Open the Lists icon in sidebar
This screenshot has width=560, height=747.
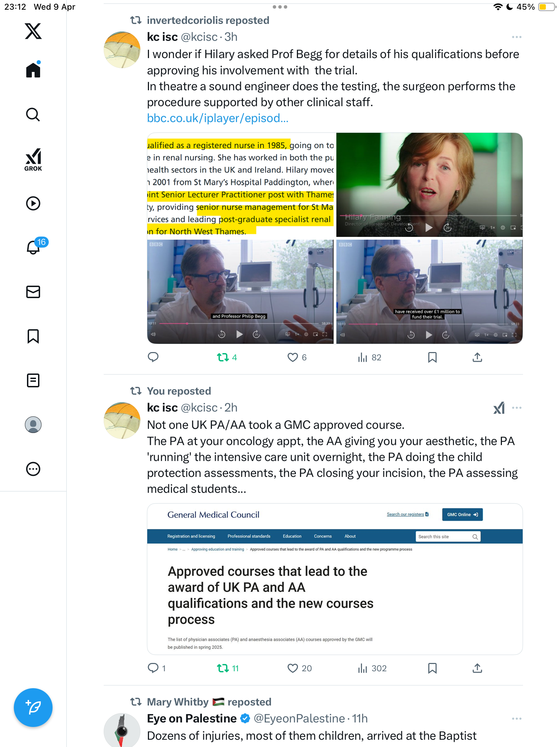pyautogui.click(x=33, y=380)
